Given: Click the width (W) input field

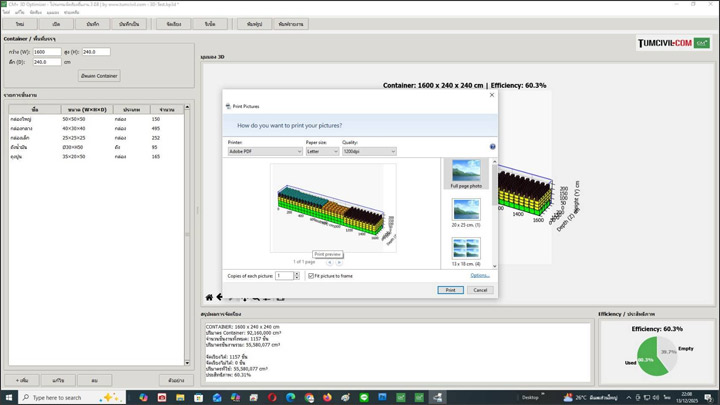Looking at the screenshot, I should pyautogui.click(x=47, y=52).
